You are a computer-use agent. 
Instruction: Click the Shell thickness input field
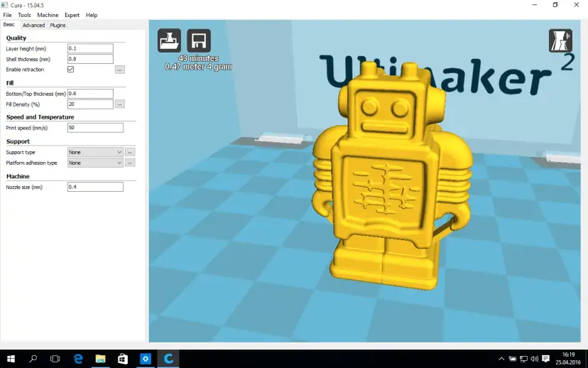point(90,59)
